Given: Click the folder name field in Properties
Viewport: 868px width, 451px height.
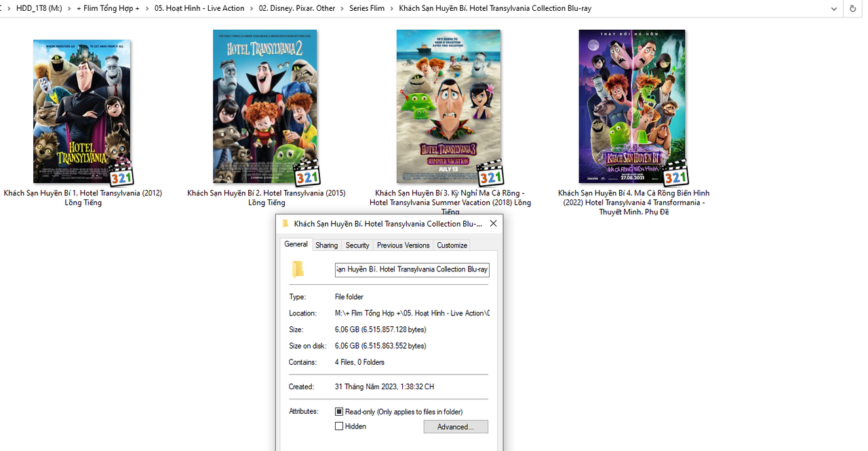Looking at the screenshot, I should (412, 269).
